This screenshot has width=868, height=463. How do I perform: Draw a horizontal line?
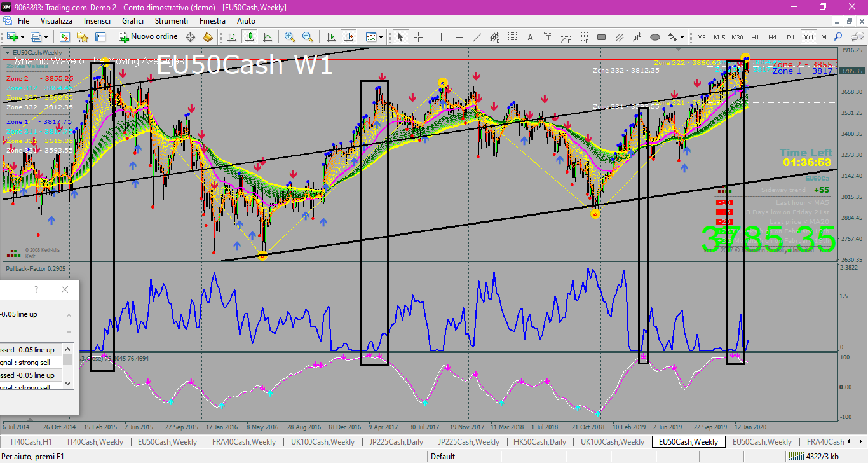tap(459, 37)
